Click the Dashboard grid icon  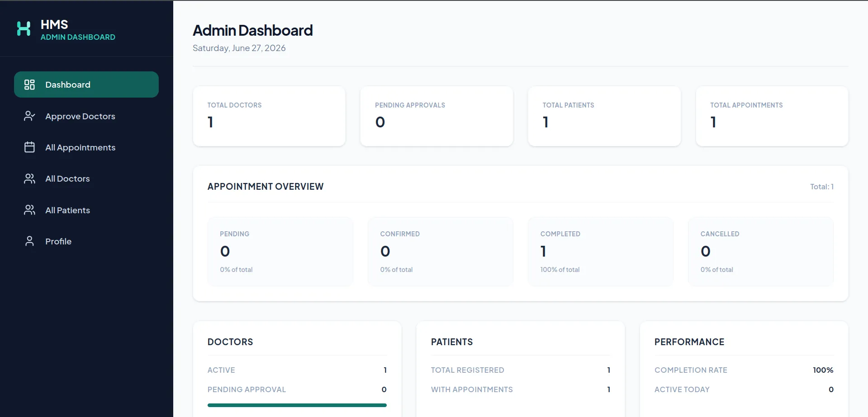29,84
